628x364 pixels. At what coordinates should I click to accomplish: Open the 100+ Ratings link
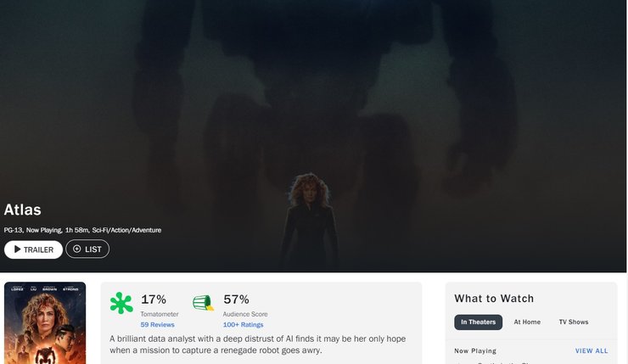(243, 325)
